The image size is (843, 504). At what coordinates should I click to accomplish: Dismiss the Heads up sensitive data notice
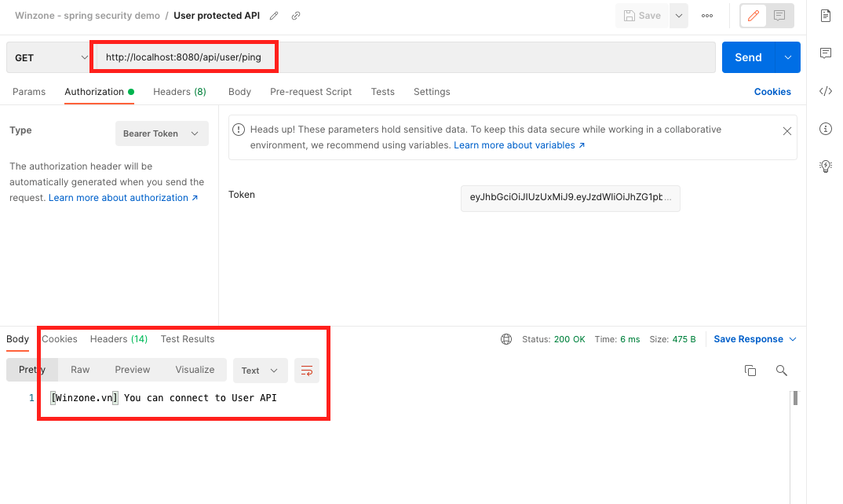pos(787,130)
